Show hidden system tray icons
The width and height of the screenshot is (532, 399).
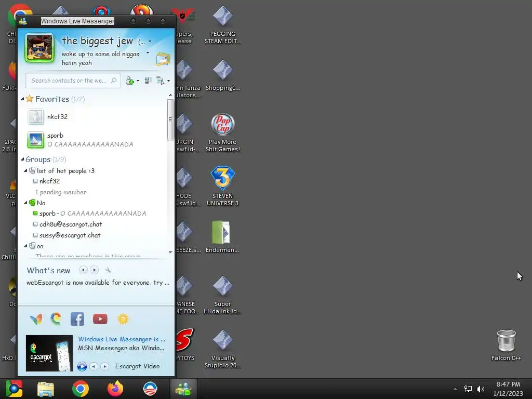(455, 389)
